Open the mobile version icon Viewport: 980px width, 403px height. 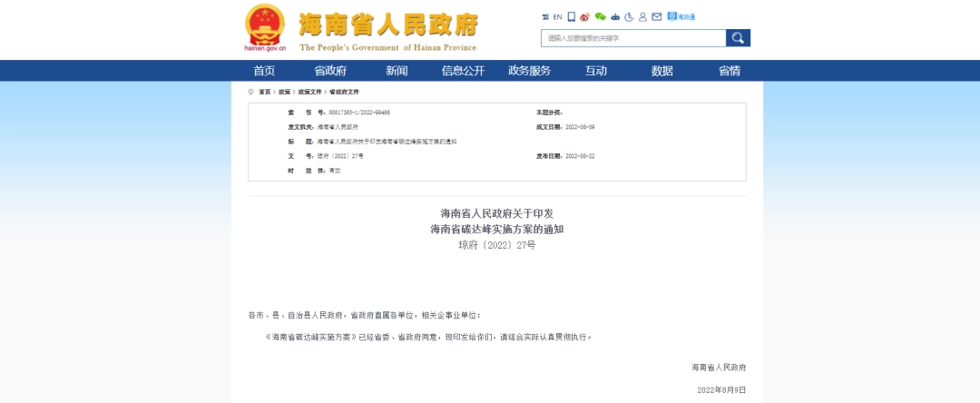coord(571,16)
